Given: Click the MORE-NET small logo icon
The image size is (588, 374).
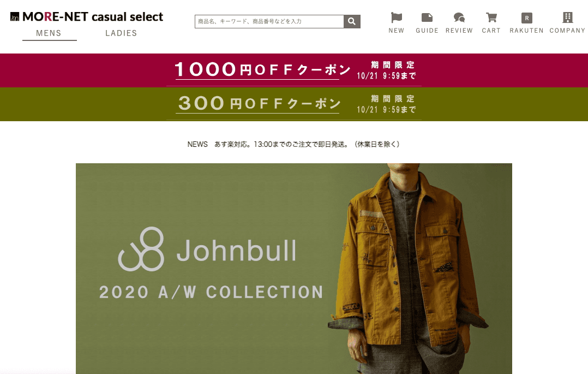Looking at the screenshot, I should click(15, 16).
